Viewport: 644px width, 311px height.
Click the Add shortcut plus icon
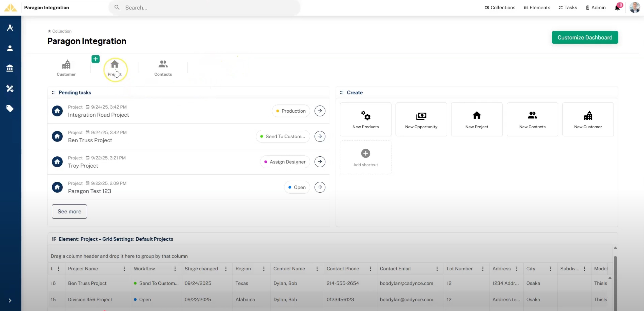pyautogui.click(x=366, y=153)
